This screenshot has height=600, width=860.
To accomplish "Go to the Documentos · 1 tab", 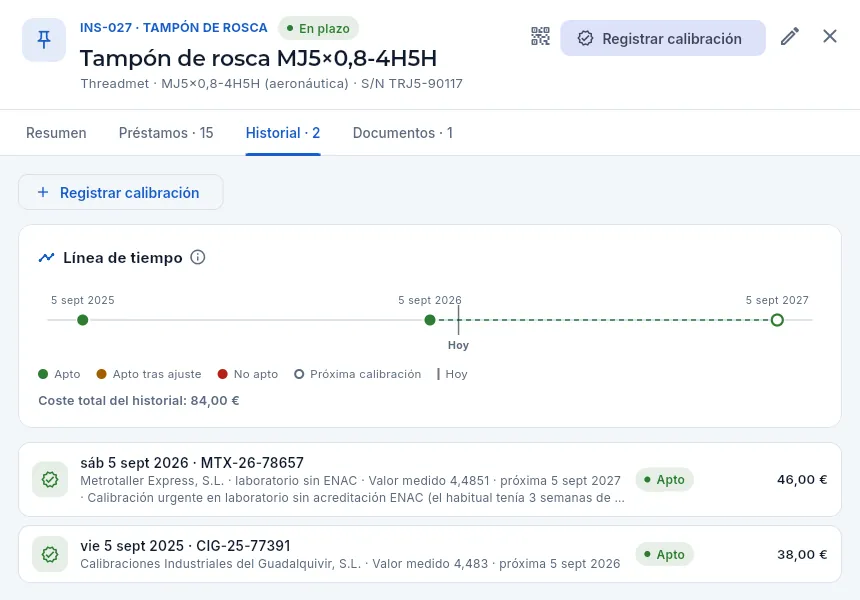I will coord(403,133).
